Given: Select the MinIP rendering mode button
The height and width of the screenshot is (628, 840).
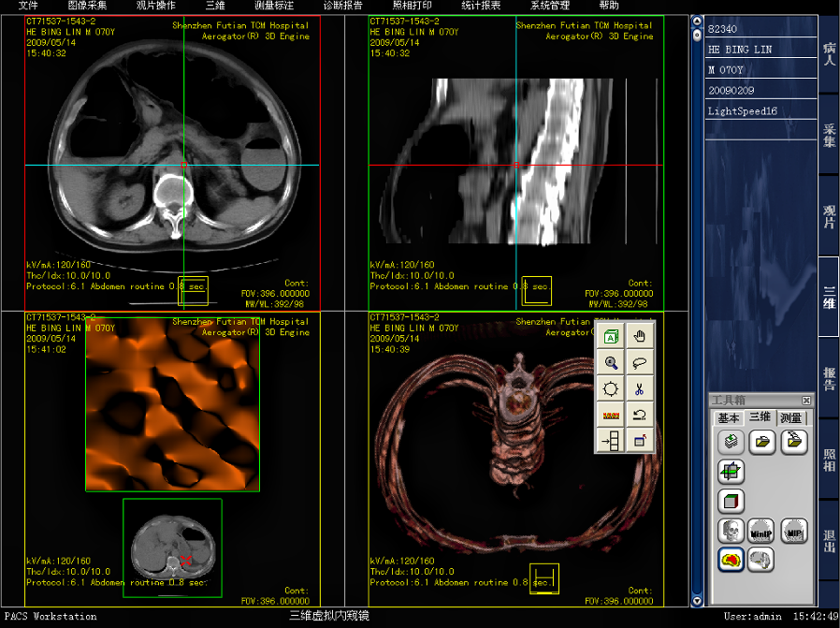Looking at the screenshot, I should [x=761, y=531].
